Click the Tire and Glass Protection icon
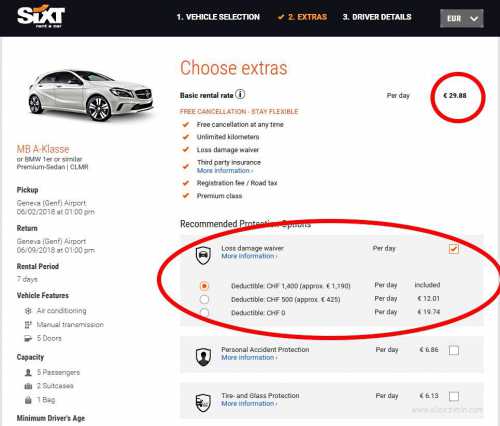 pos(203,402)
